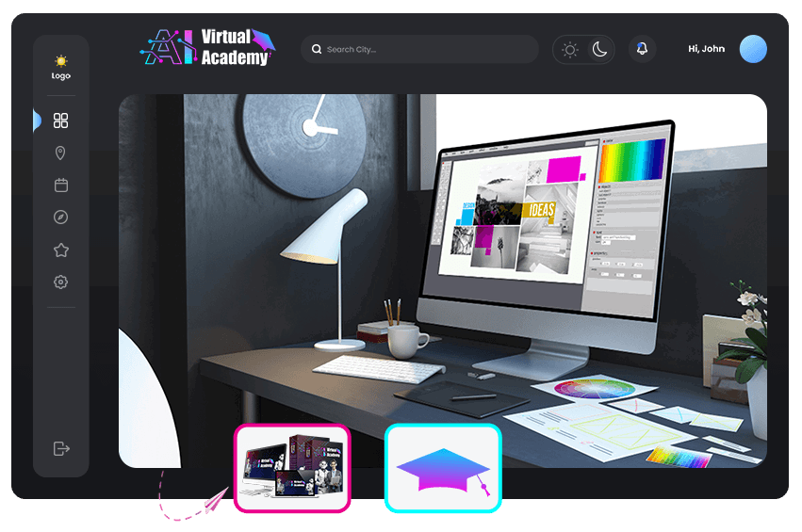Screen dimensions: 802x532
Task: Switch to light mode with sun toggle
Action: (569, 50)
